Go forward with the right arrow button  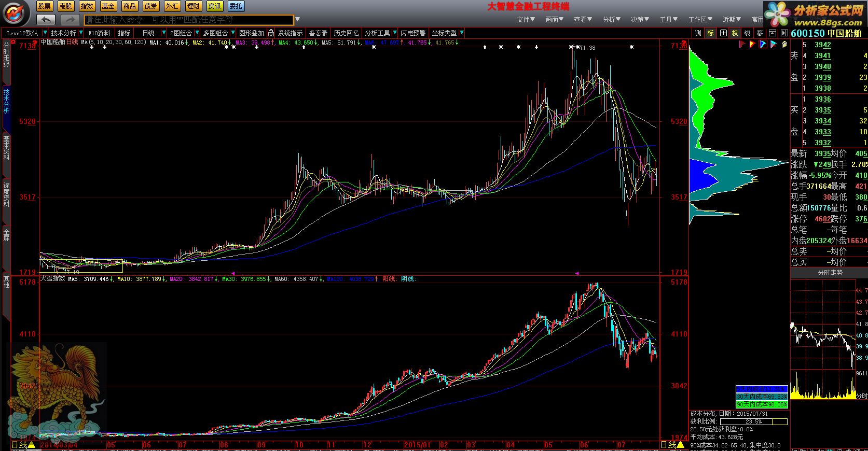(70, 20)
